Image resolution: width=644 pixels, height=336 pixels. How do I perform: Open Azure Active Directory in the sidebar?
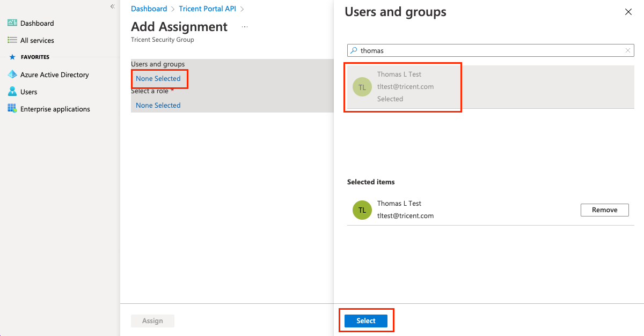[55, 74]
